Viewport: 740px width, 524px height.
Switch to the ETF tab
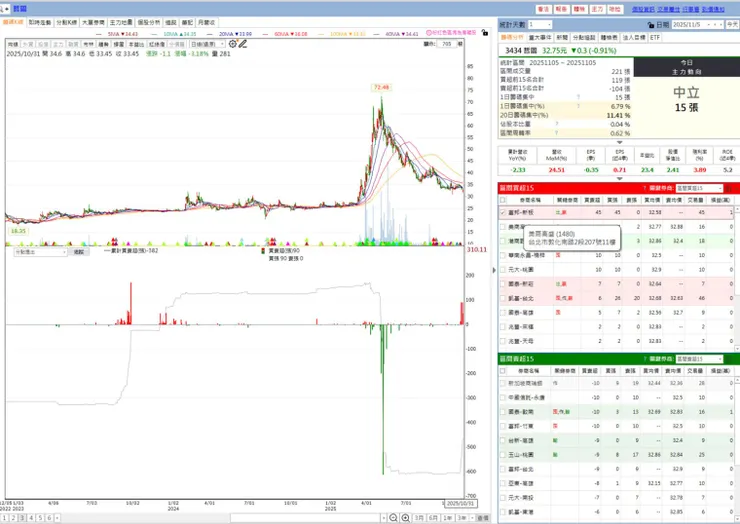click(x=655, y=37)
